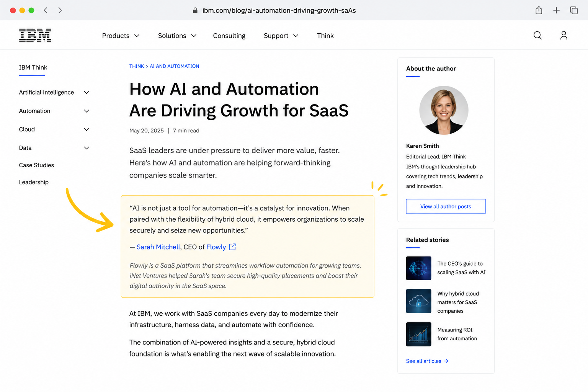Go to Consulting in top navigation
Image resolution: width=588 pixels, height=392 pixels.
pyautogui.click(x=229, y=36)
